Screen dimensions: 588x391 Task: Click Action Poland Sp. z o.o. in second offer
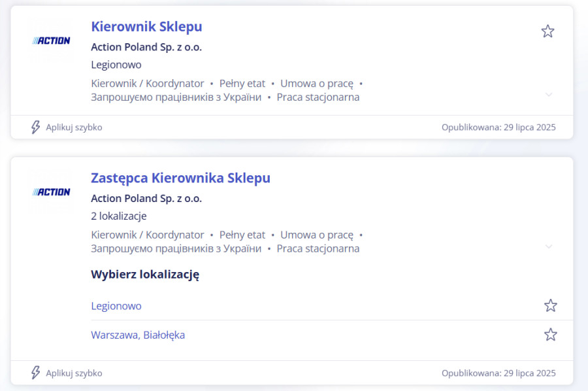click(146, 199)
